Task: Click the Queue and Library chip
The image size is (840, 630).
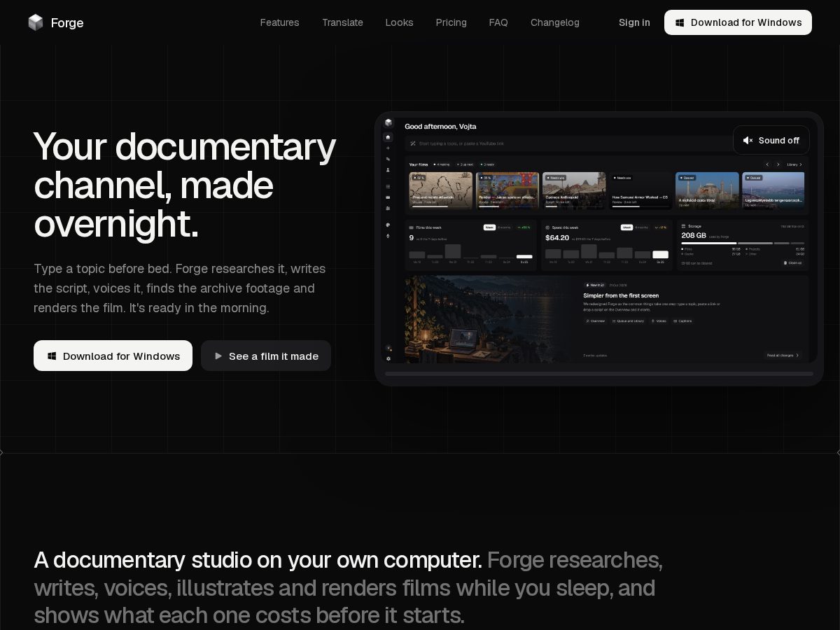Action: point(628,321)
